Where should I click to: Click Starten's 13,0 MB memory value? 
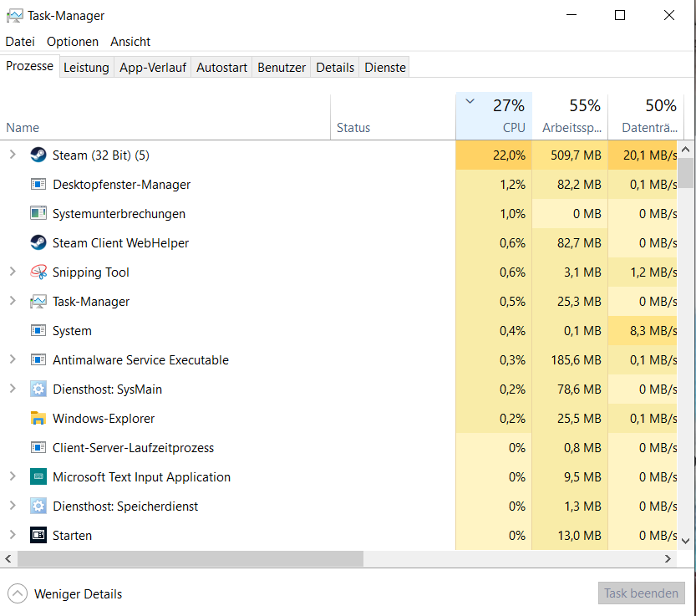pyautogui.click(x=579, y=536)
